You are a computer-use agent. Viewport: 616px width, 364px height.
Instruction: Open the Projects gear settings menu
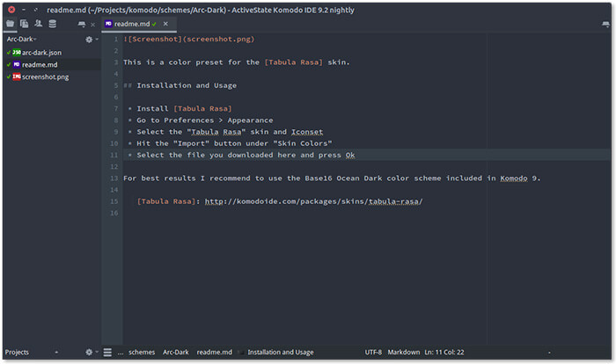pyautogui.click(x=92, y=353)
